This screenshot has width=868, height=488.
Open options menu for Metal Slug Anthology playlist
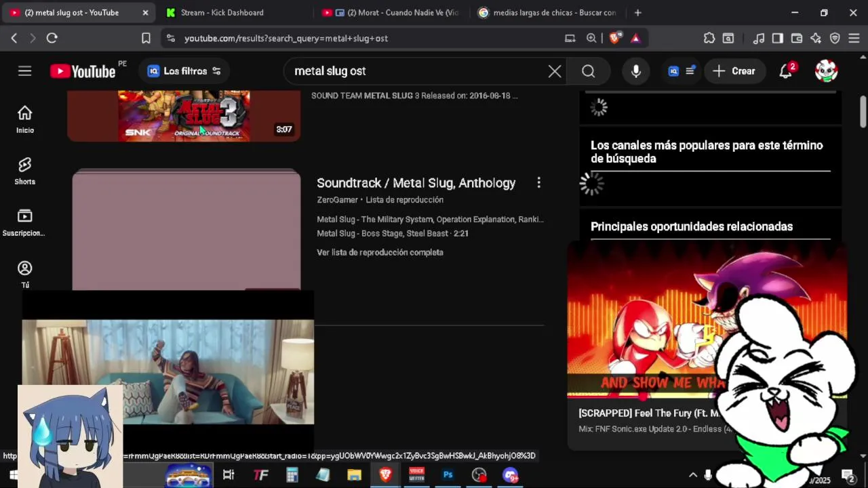[x=538, y=183]
